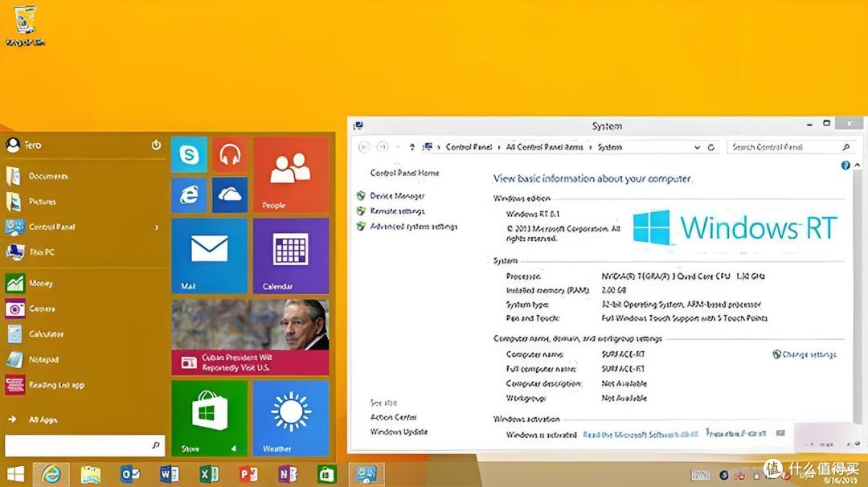Open Store from the taskbar
The width and height of the screenshot is (868, 487).
click(x=326, y=474)
